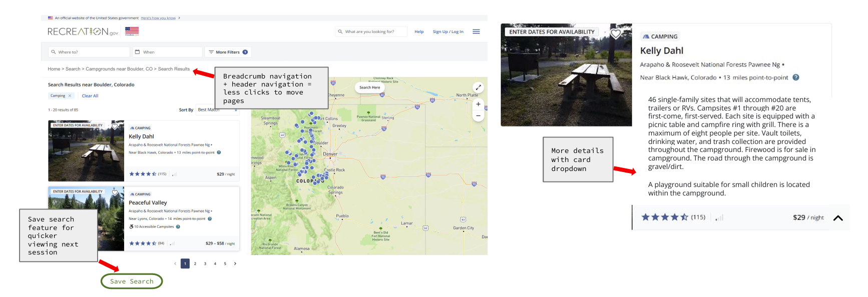This screenshot has height=297, width=868.
Task: Click Clear All filters link
Action: coord(90,96)
